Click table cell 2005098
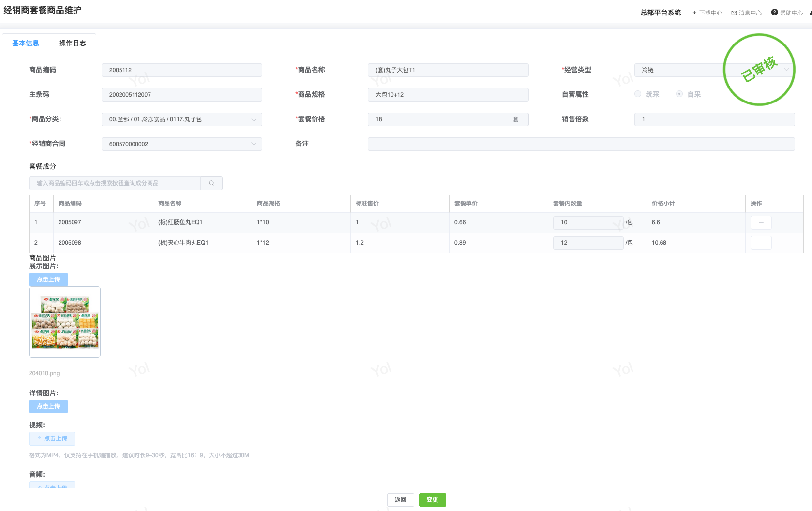 tap(70, 243)
